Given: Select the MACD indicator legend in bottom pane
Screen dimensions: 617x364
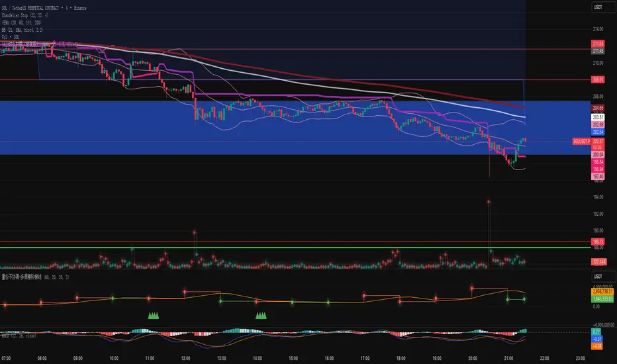Looking at the screenshot, I should click(x=19, y=336).
